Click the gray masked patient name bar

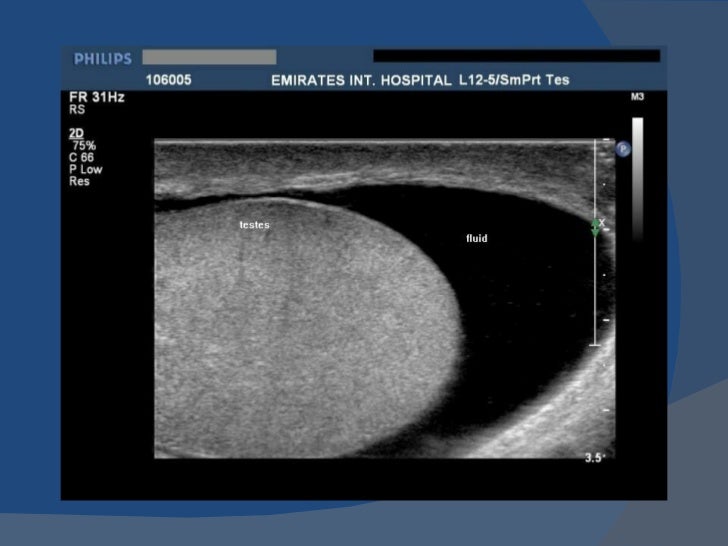[x=209, y=57]
